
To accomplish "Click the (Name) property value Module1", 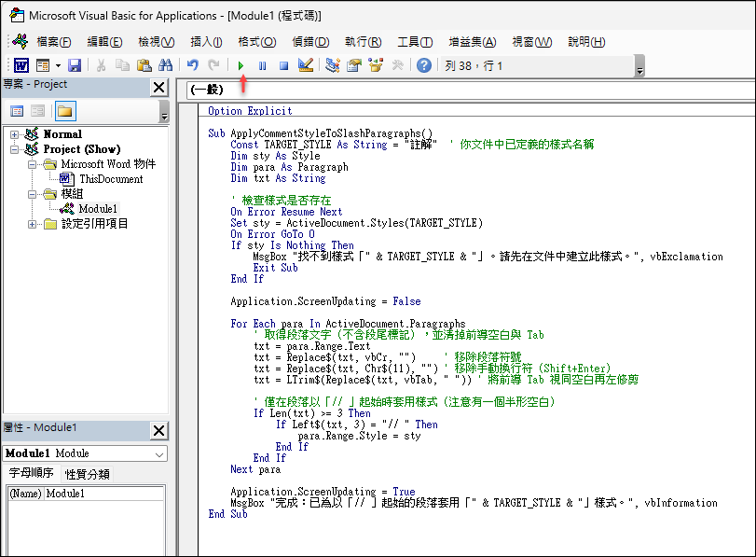I will pos(104,494).
